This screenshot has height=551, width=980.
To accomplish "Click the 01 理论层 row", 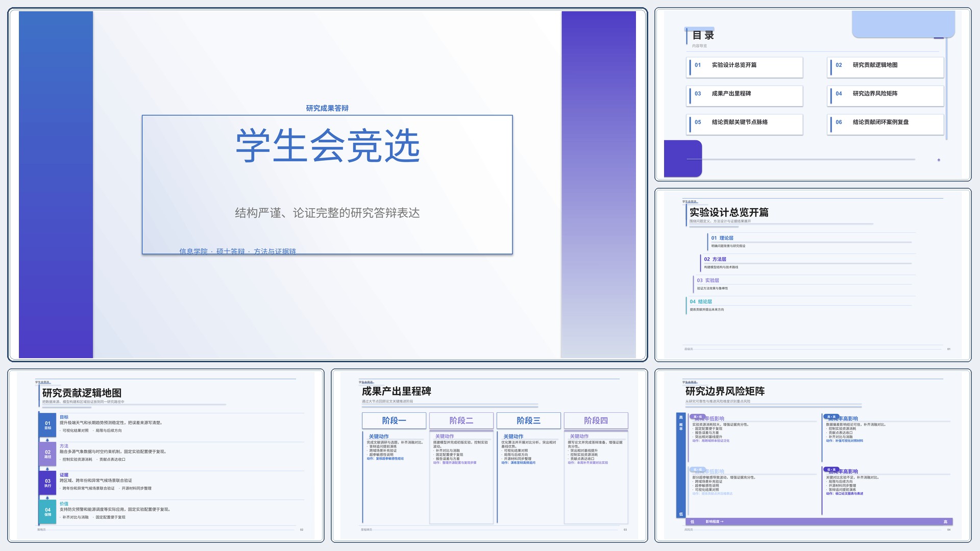I will (811, 241).
